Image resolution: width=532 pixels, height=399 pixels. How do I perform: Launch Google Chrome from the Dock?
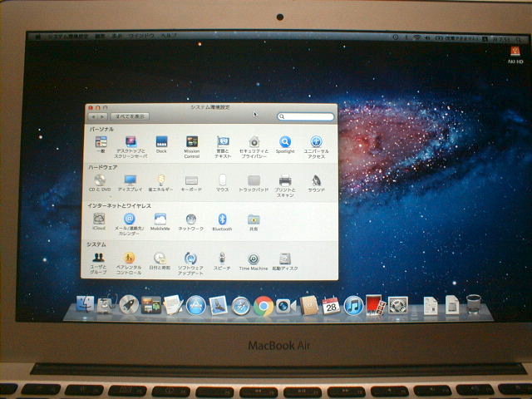coord(264,306)
